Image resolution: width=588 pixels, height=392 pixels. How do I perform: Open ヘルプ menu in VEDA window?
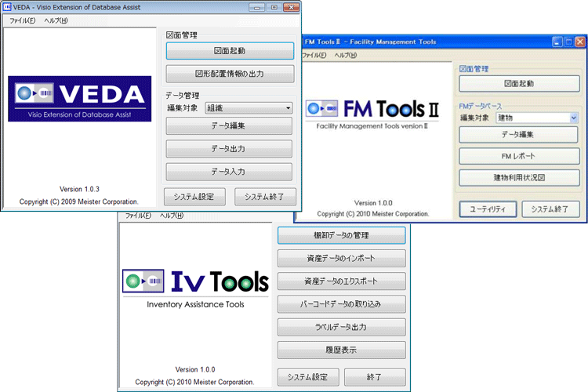pyautogui.click(x=56, y=20)
